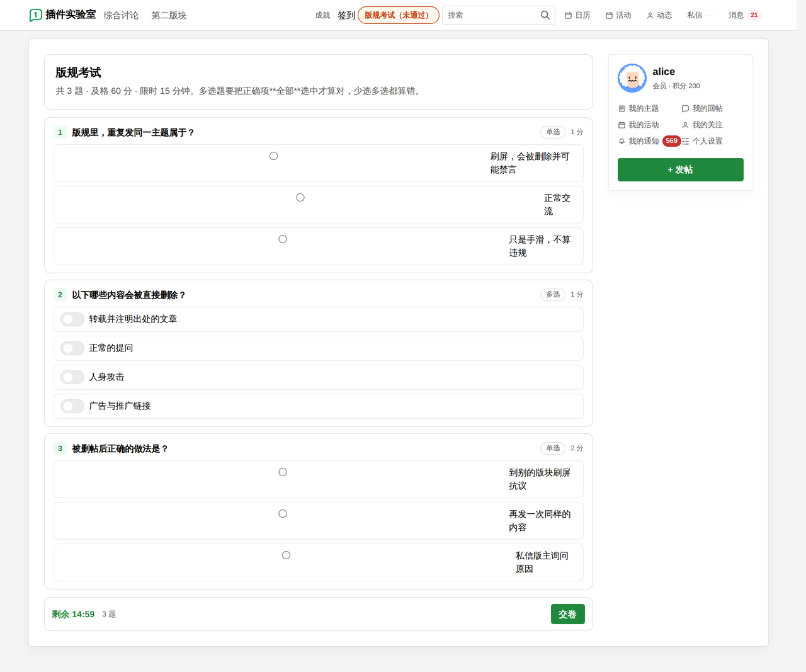Select radio for 正常交流
Screen dimensions: 806x672
[300, 198]
